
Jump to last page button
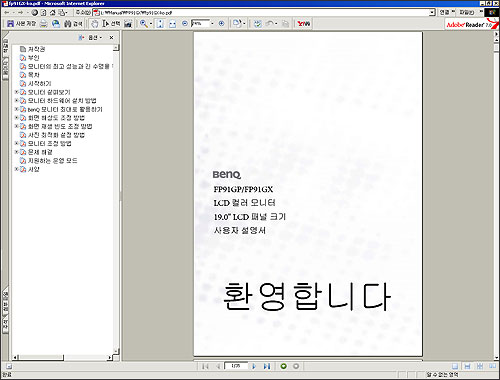[x=267, y=366]
